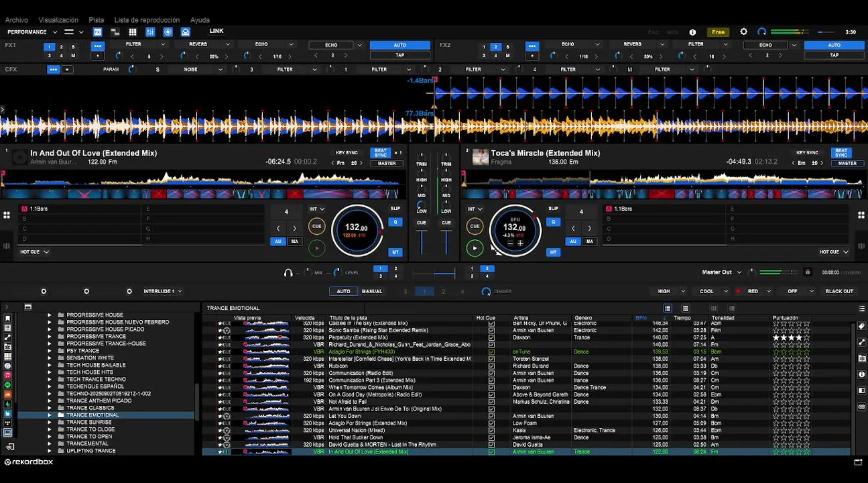The width and height of the screenshot is (868, 483).
Task: Open preferences with the gear icon
Action: point(743,32)
